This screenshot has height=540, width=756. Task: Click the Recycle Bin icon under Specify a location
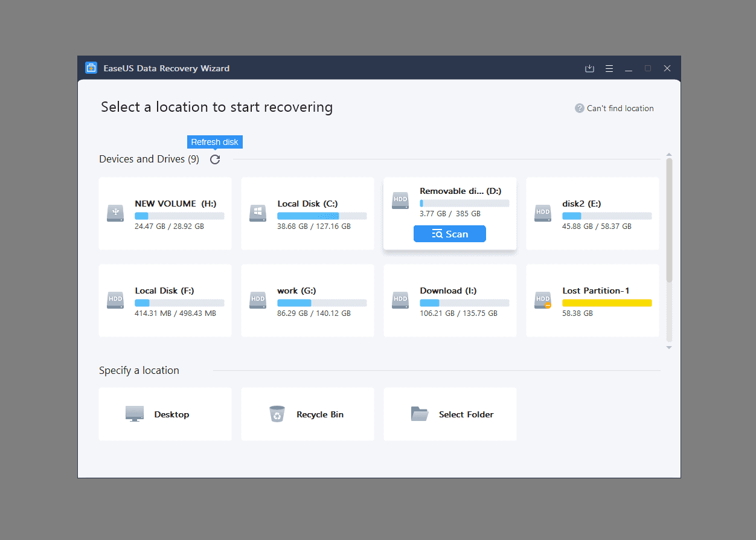(277, 414)
